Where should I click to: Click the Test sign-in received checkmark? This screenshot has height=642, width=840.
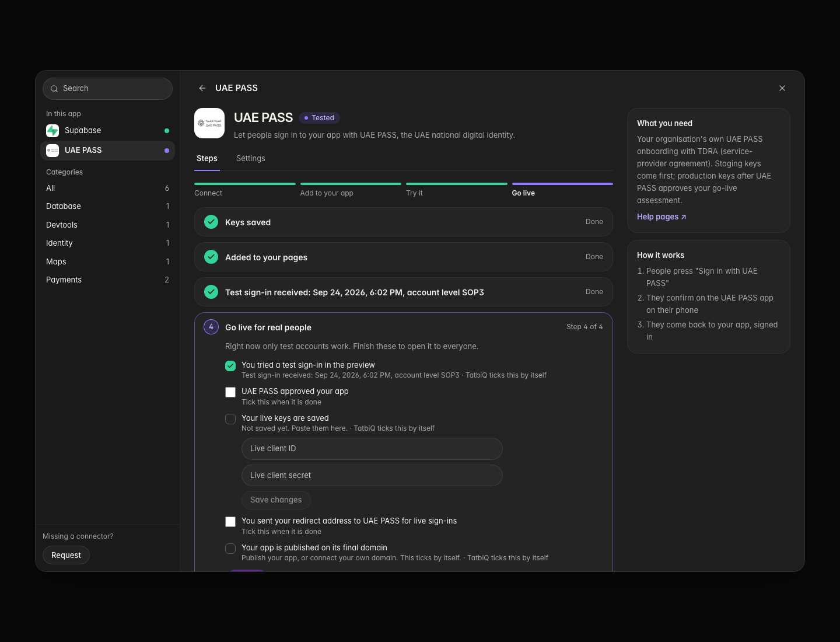click(x=211, y=292)
